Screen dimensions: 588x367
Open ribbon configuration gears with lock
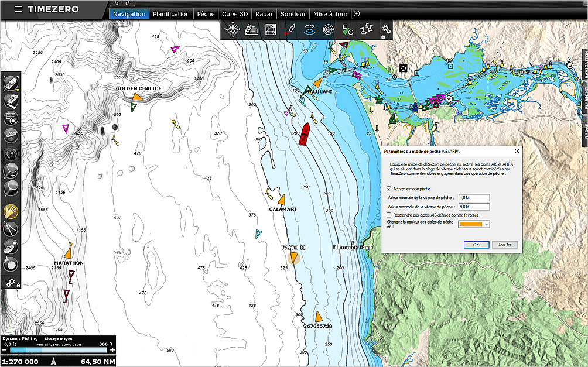[386, 30]
